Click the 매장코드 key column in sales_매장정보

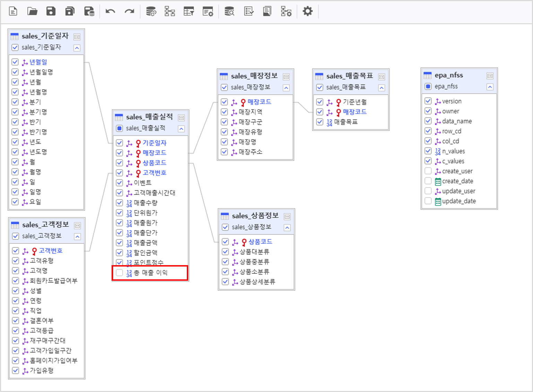(x=260, y=102)
